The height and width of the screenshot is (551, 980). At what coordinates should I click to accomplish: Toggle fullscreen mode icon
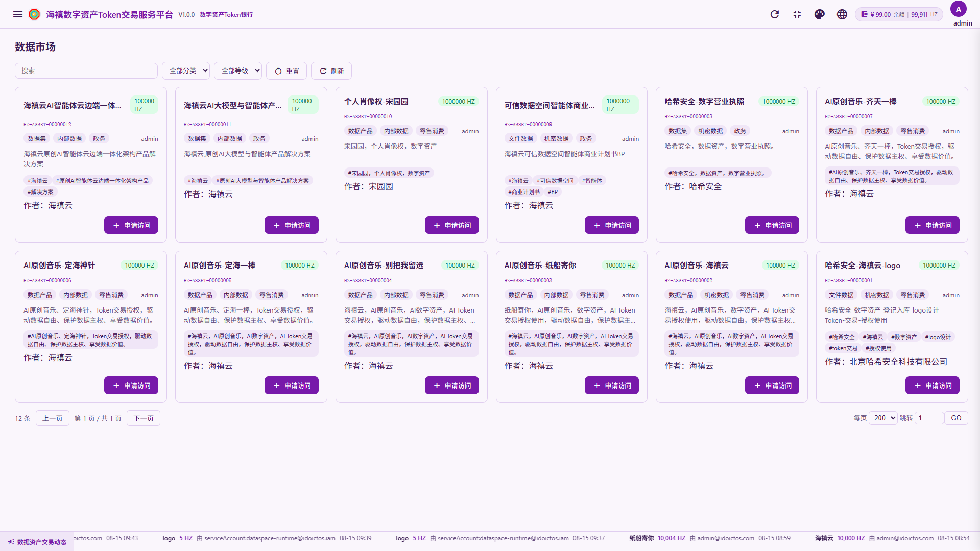tap(797, 14)
